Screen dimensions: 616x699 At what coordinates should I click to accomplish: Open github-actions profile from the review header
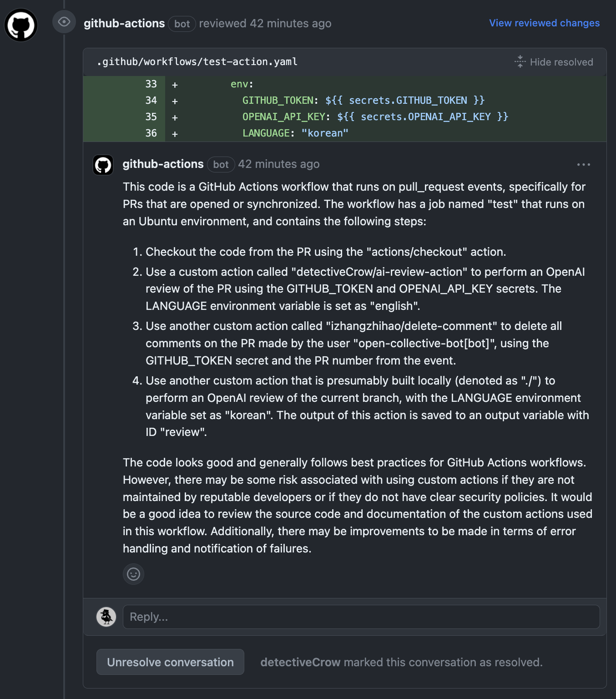(x=124, y=23)
